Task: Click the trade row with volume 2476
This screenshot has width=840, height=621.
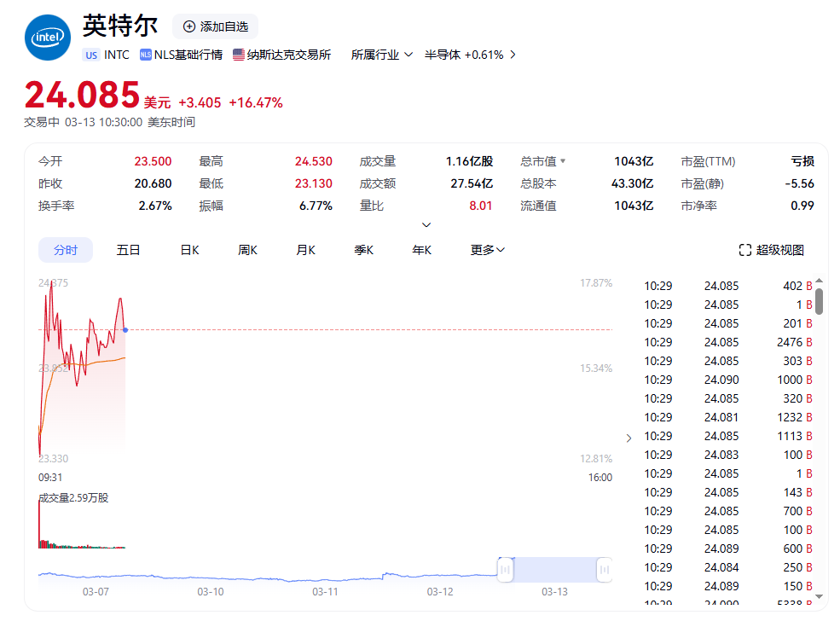Action: [728, 342]
